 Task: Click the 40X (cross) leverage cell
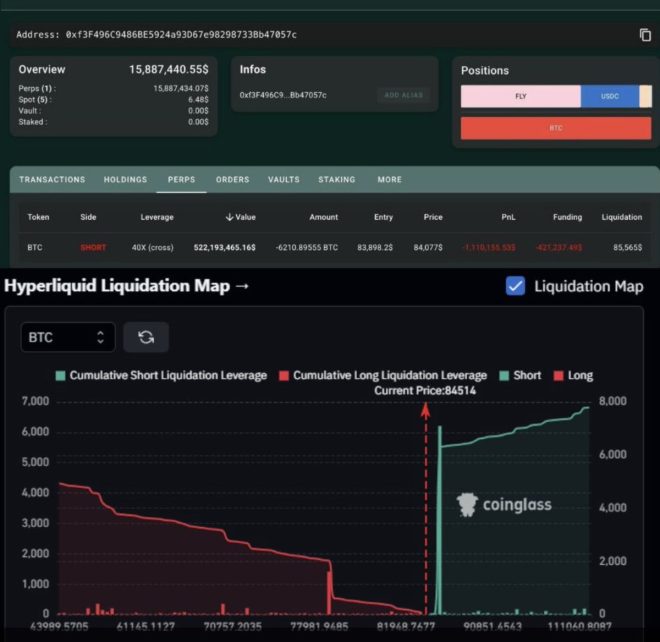point(152,248)
